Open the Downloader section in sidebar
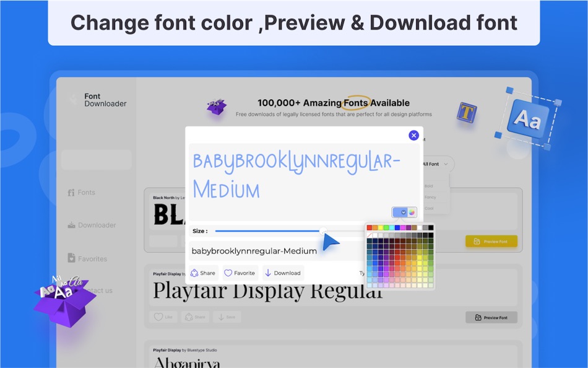The width and height of the screenshot is (588, 368). point(92,225)
